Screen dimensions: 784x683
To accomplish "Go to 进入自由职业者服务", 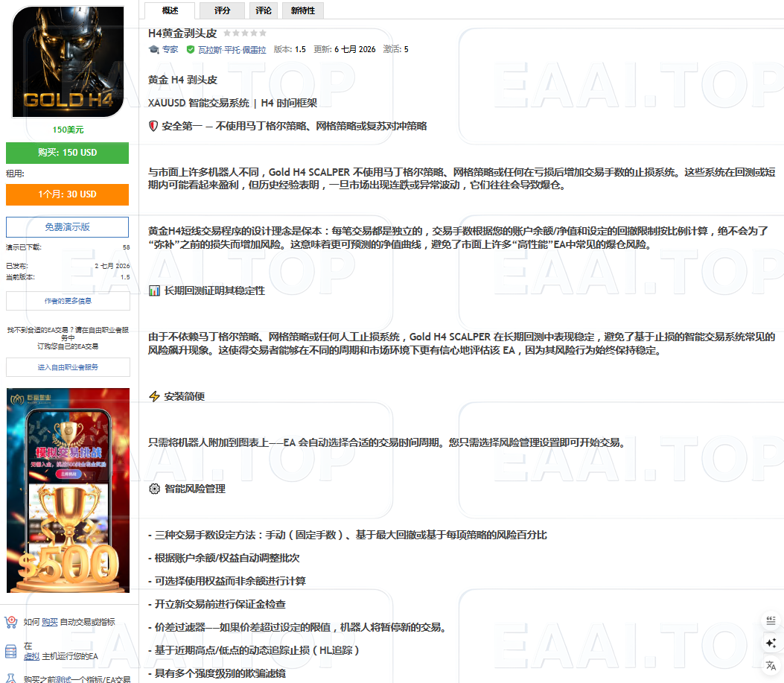I will pyautogui.click(x=68, y=367).
